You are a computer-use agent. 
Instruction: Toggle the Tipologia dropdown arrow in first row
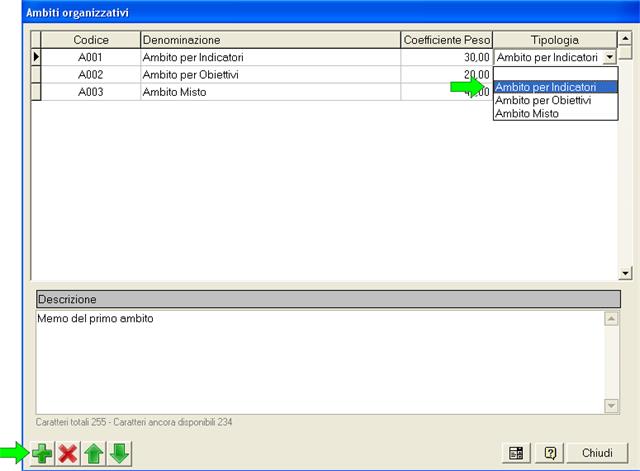(x=610, y=58)
